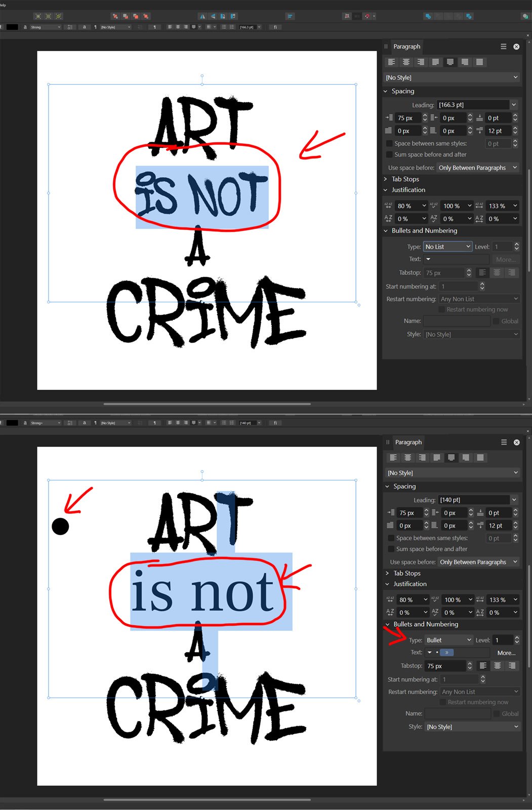Click align right icon in upper Paragraph panel
Screen dimensions: 532x810
pos(421,62)
